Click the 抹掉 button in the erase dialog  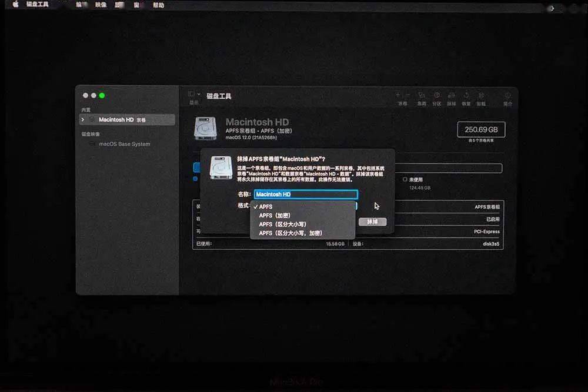[x=372, y=222]
